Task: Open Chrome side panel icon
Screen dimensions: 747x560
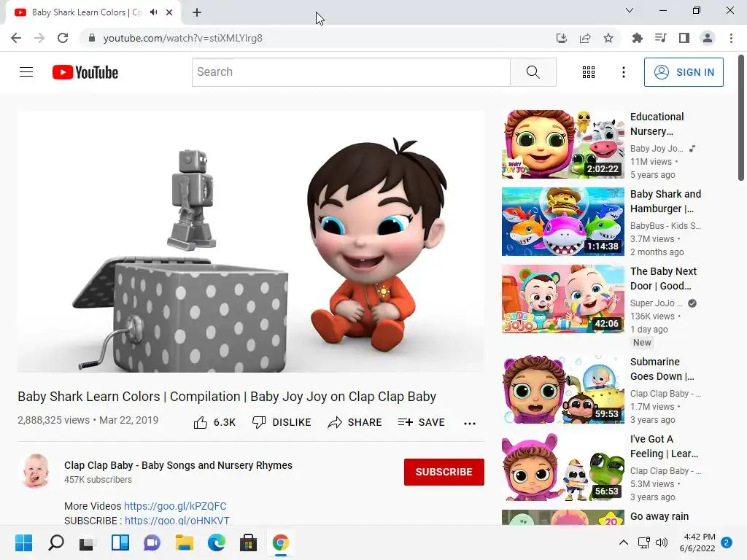Action: (x=684, y=38)
